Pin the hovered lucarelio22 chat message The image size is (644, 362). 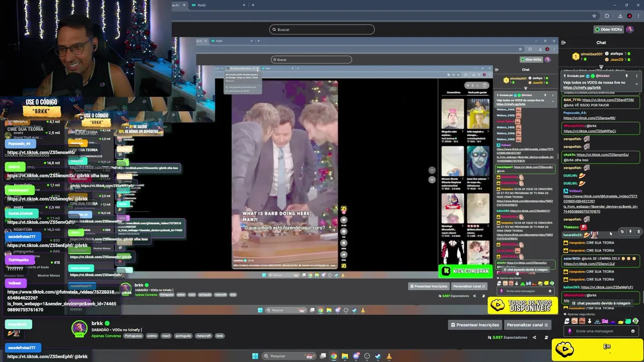tap(630, 232)
